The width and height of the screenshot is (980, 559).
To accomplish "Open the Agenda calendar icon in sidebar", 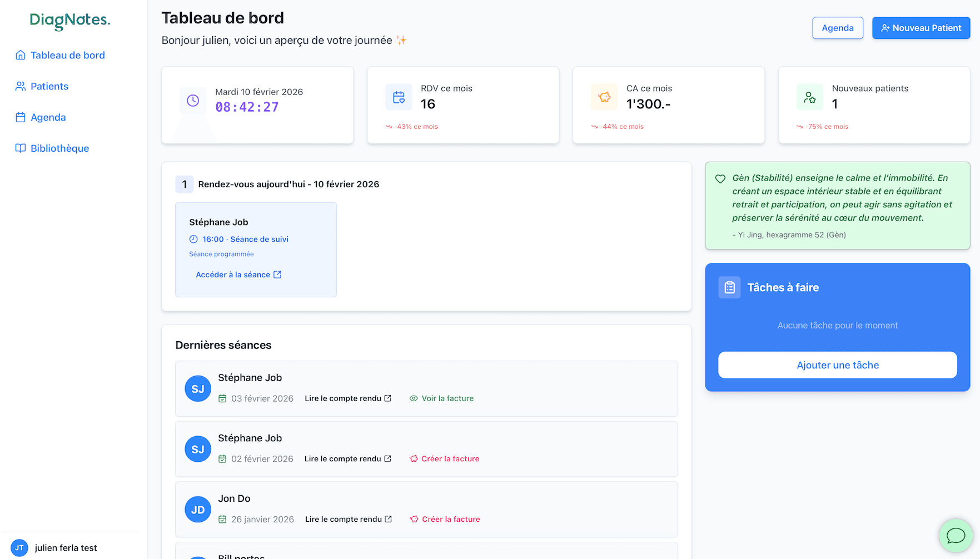I will coord(20,117).
